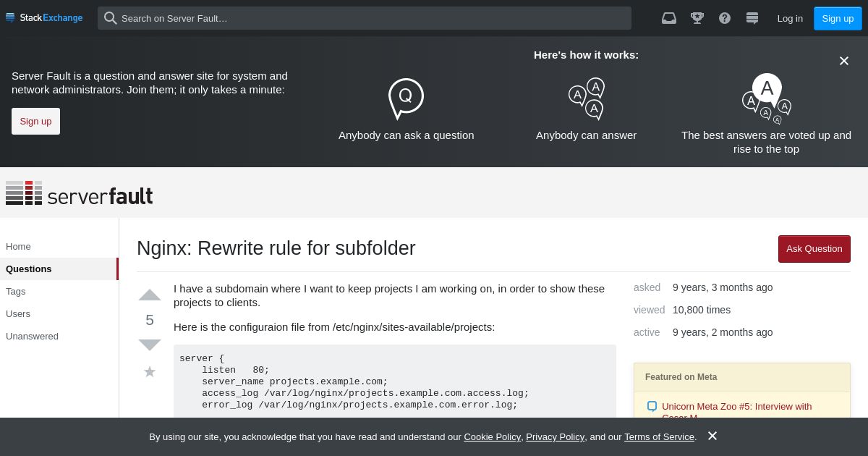The image size is (868, 456).
Task: Open the Cookie Policy link
Action: click(x=492, y=436)
